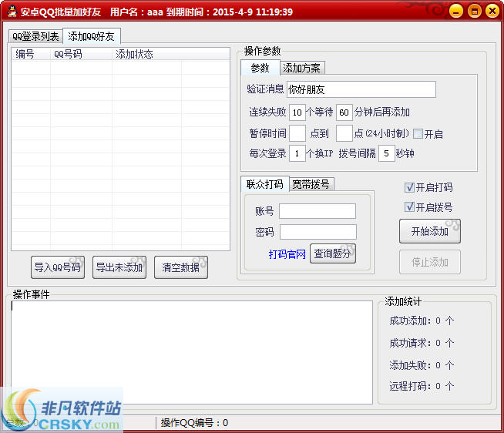Click the 远程打码: 0 个 statistic
Screen dimensions: 504x433
click(422, 386)
